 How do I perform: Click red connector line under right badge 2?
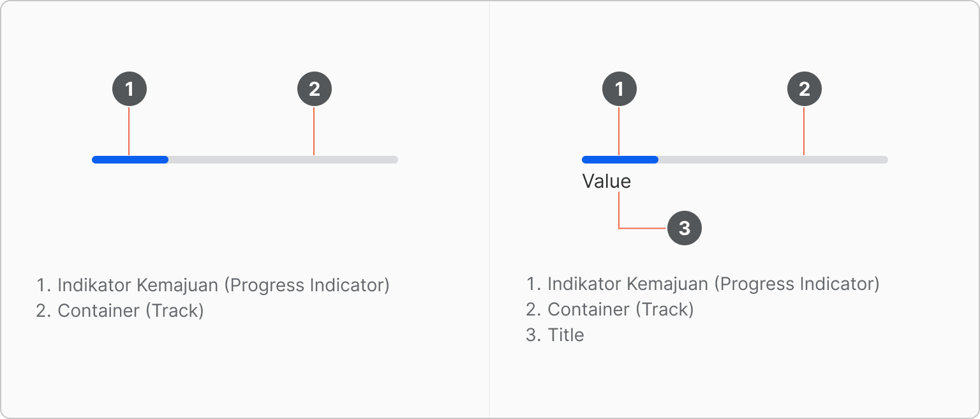[804, 131]
